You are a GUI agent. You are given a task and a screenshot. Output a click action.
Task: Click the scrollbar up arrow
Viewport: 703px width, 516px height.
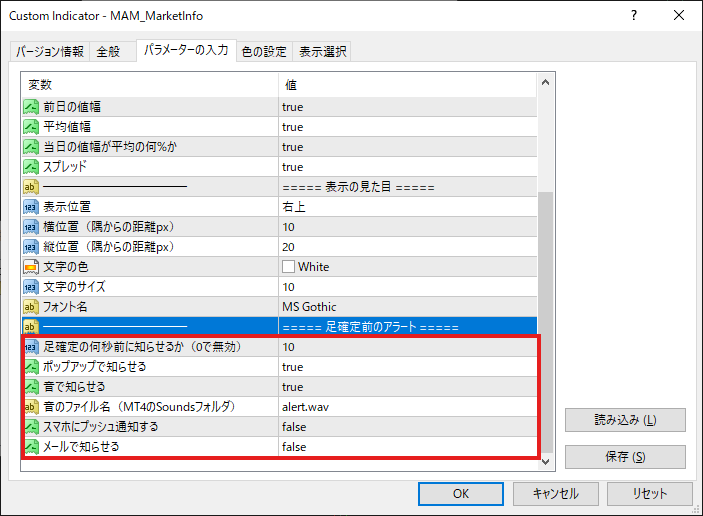click(546, 82)
